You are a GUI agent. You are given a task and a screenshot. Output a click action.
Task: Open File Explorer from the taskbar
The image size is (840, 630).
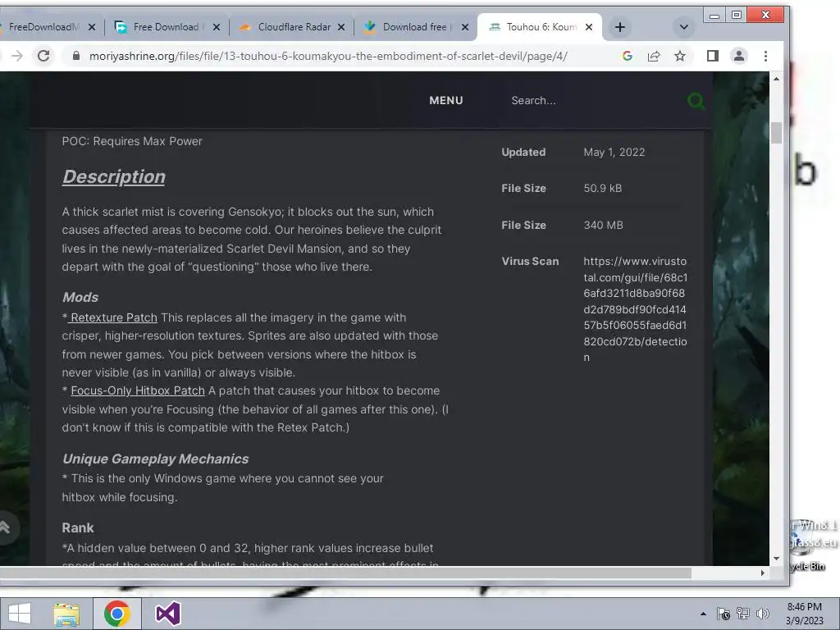click(66, 614)
